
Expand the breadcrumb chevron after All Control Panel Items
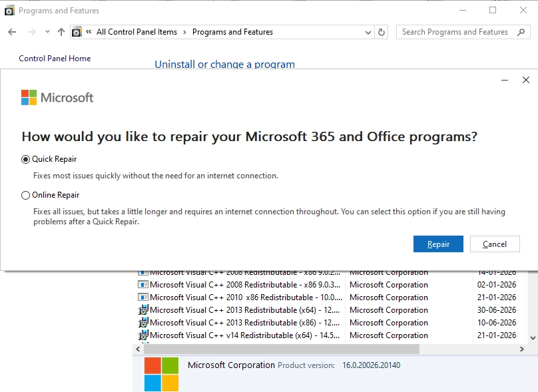point(184,32)
